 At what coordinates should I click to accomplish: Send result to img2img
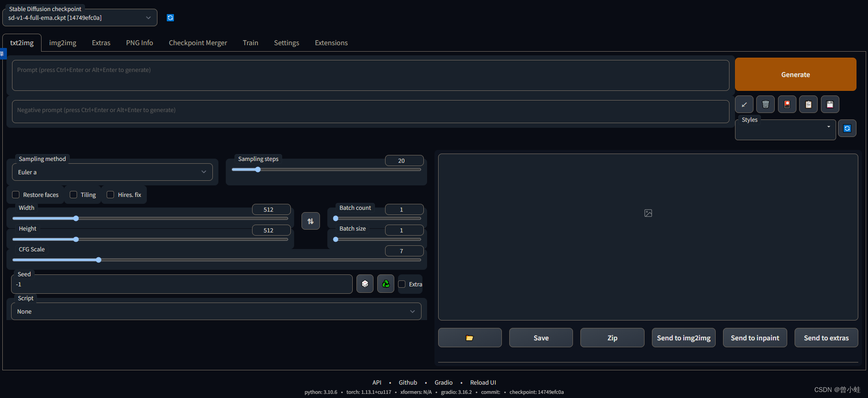click(x=684, y=338)
